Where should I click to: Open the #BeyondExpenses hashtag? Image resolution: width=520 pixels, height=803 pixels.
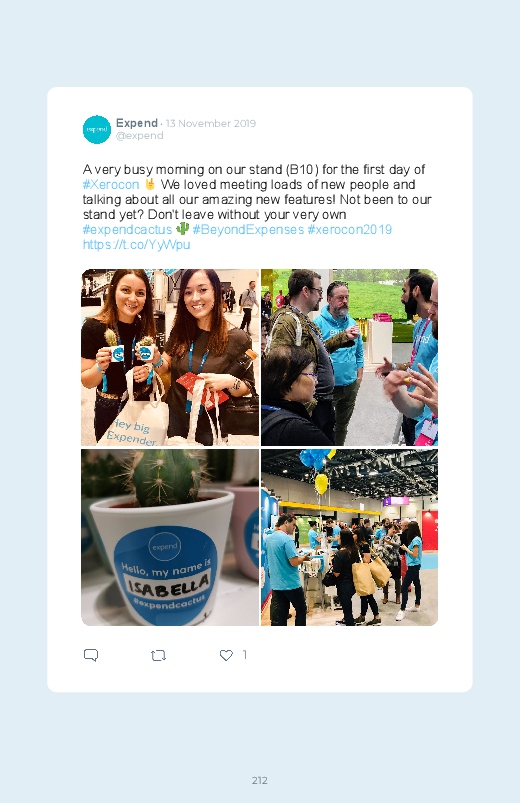click(248, 229)
